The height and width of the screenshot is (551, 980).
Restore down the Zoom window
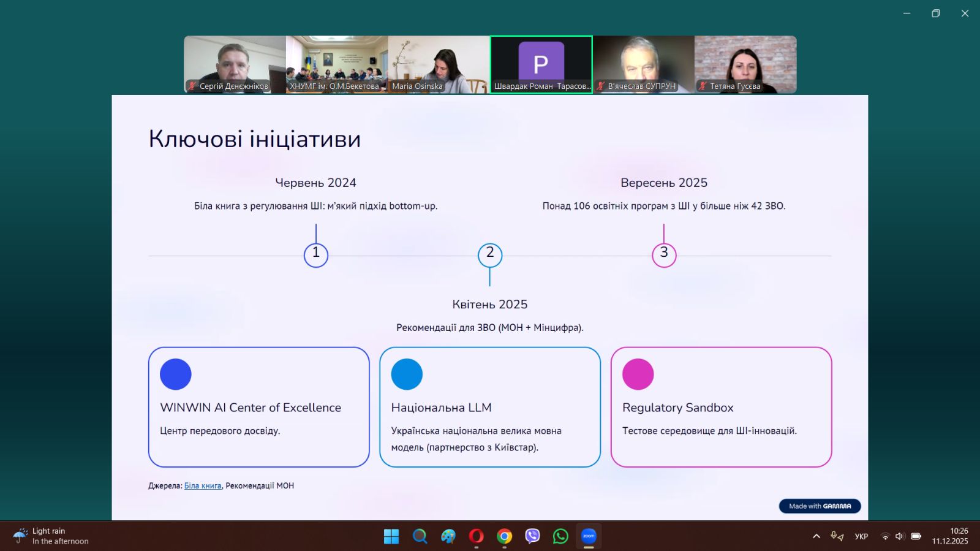click(936, 13)
